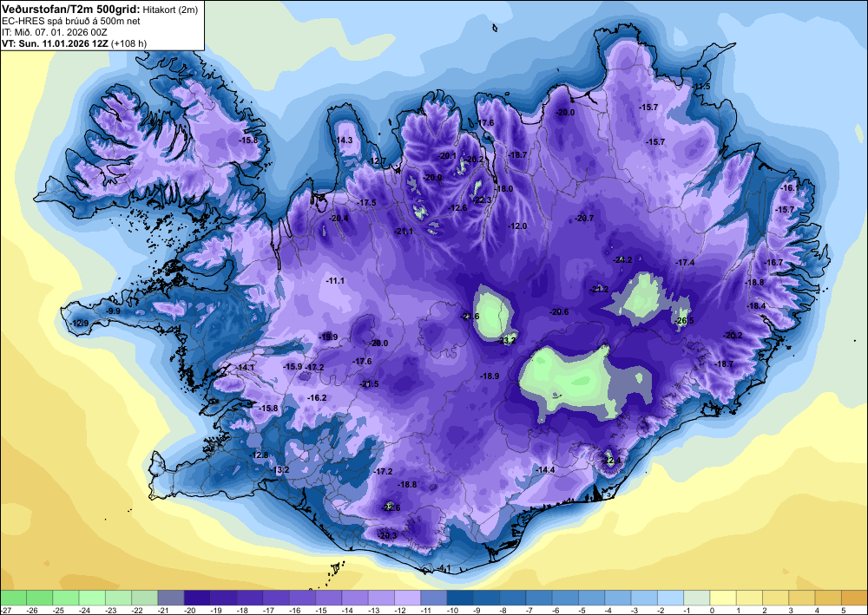
Task: Pick the bright green legend swatch labeled -27
Action: pyautogui.click(x=13, y=598)
